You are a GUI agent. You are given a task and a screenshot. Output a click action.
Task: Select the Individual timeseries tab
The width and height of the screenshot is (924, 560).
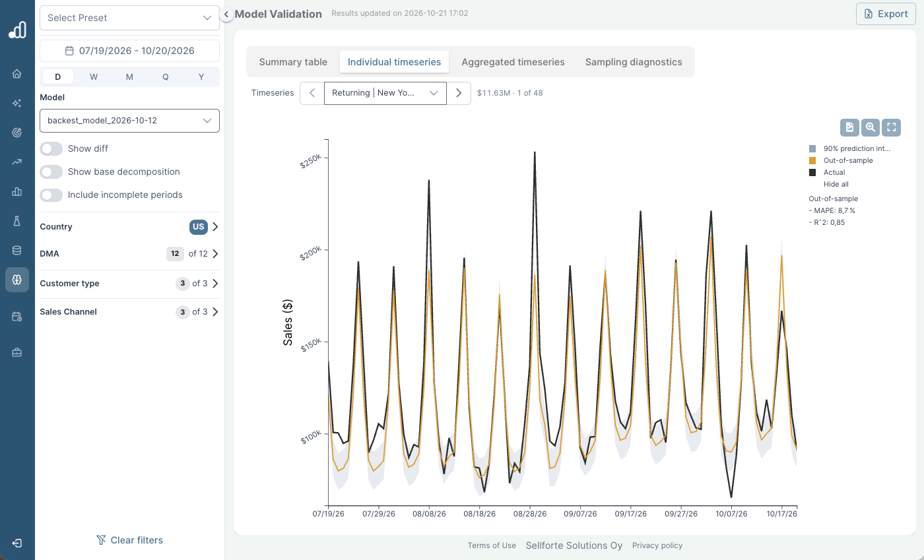coord(395,62)
